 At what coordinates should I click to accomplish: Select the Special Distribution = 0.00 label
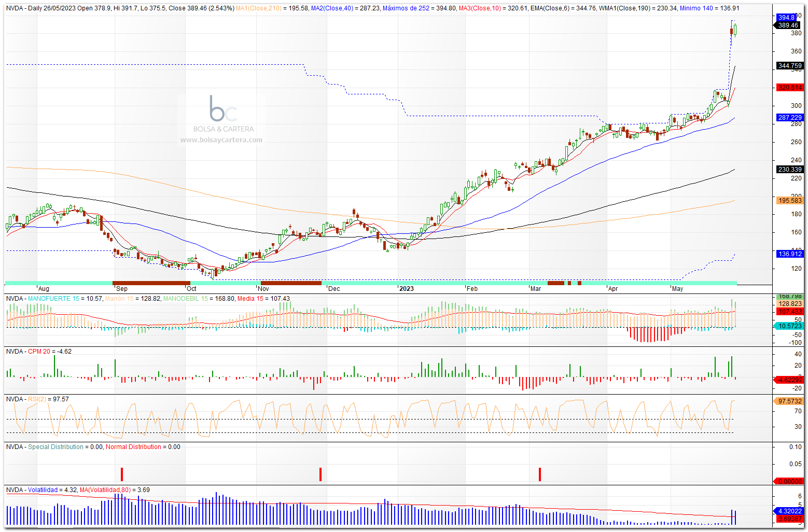[65, 447]
